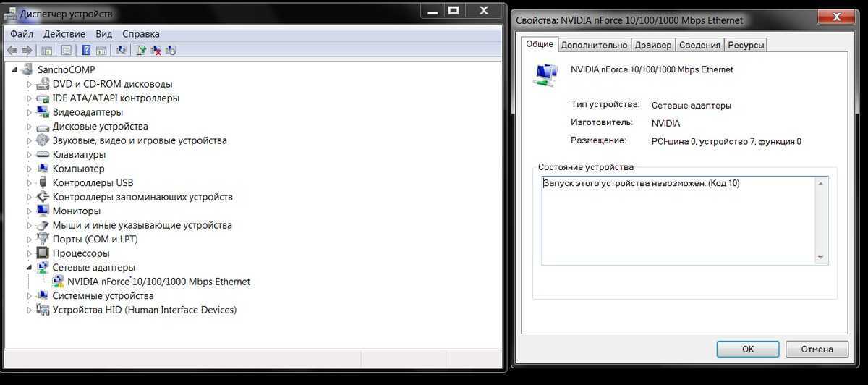This screenshot has height=385, width=868.
Task: Select the Общие tab
Action: click(540, 43)
